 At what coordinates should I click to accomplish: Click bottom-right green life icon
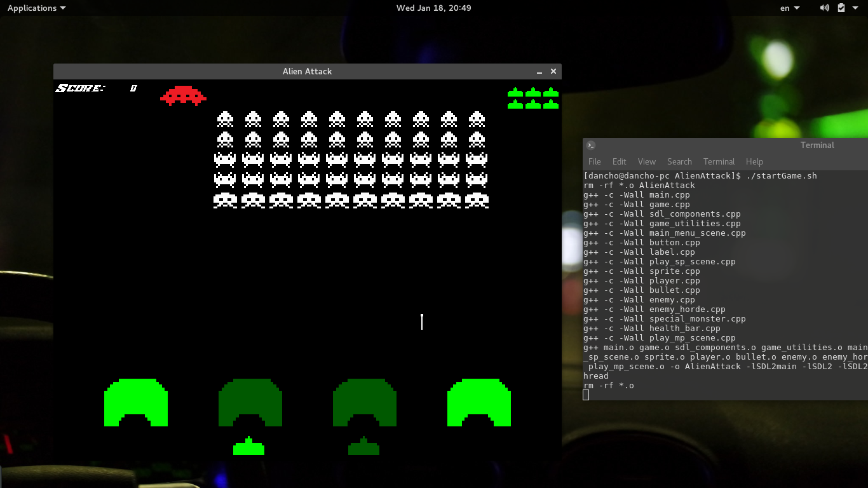[551, 104]
